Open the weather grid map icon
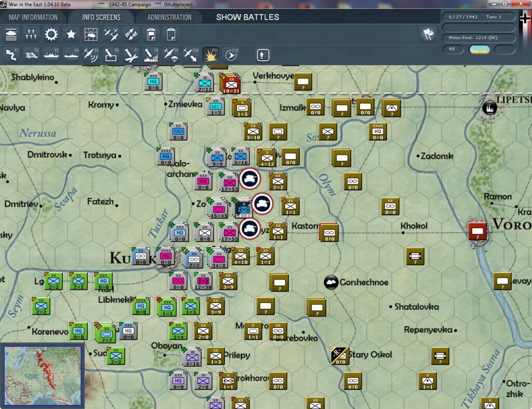This screenshot has width=532, height=409. pos(91,35)
